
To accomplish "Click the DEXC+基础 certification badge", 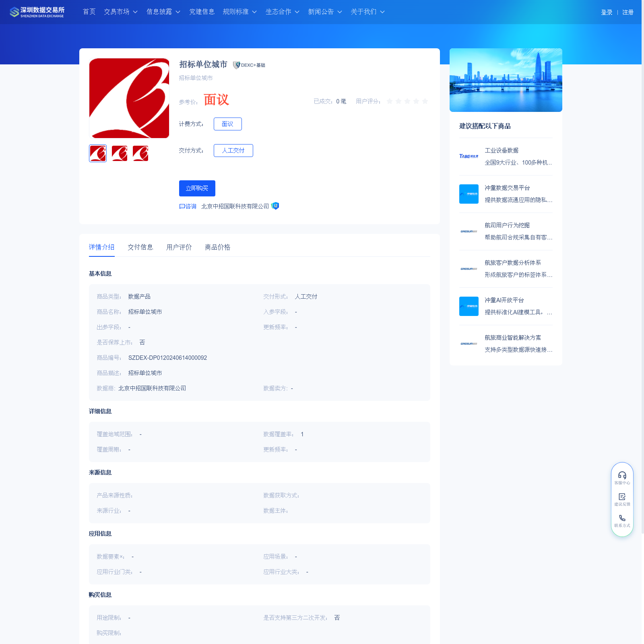I will tap(249, 65).
